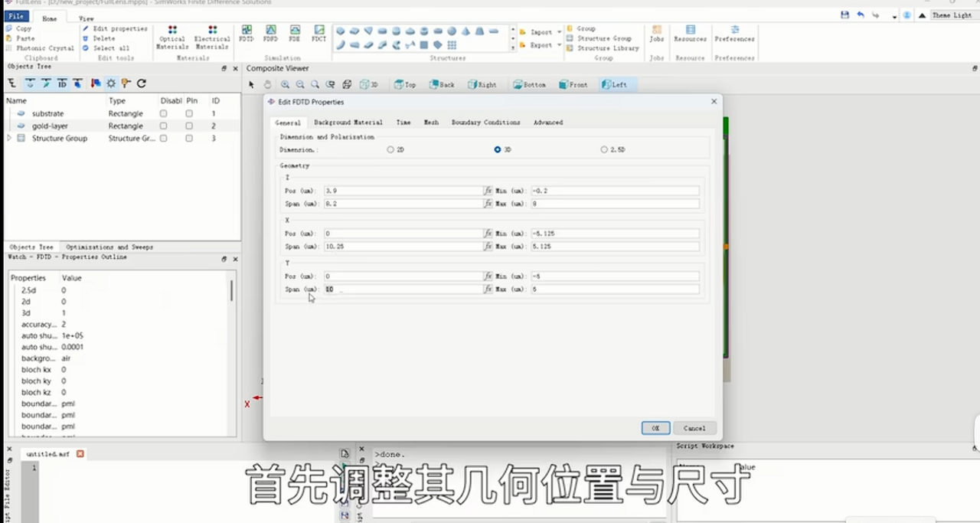Open the Resources configuration

pyautogui.click(x=690, y=33)
